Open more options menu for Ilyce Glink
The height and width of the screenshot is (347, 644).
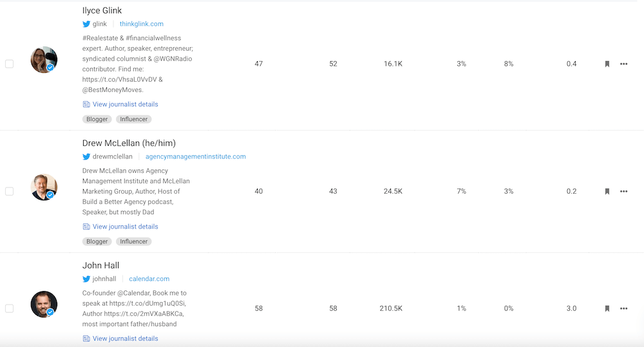(623, 64)
